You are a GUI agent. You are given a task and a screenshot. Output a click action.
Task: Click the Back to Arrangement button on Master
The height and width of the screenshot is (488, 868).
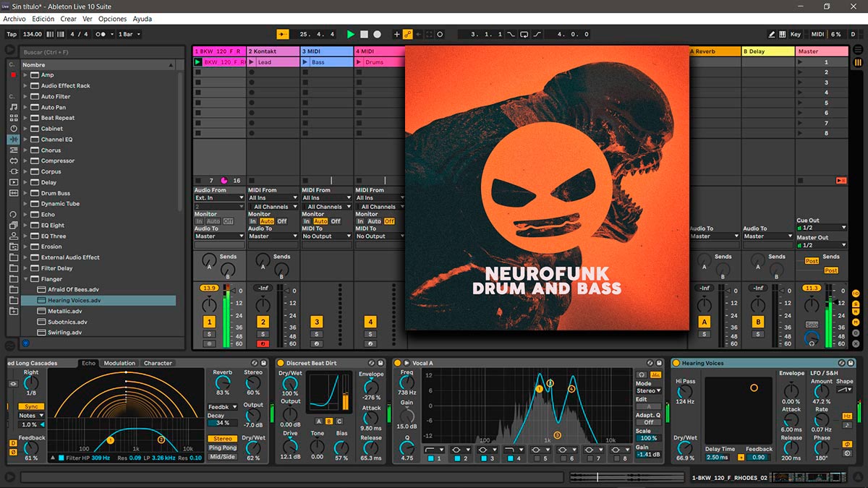[x=841, y=180]
